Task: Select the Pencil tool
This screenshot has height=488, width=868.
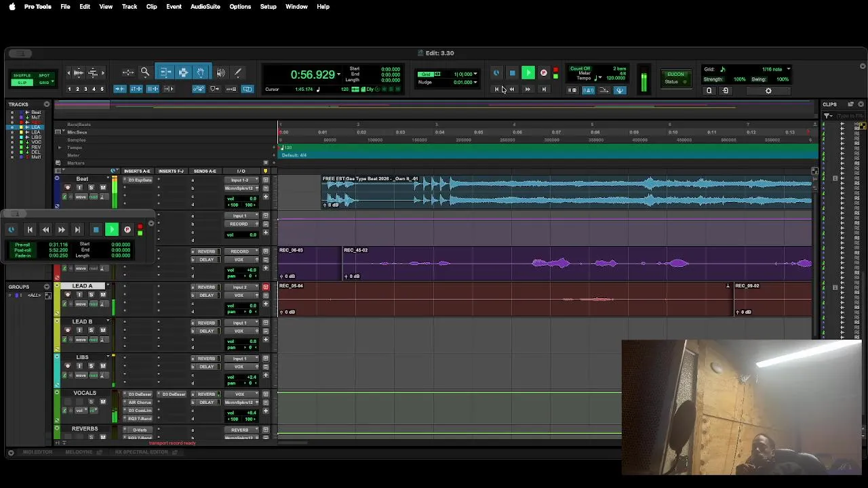Action: click(238, 72)
